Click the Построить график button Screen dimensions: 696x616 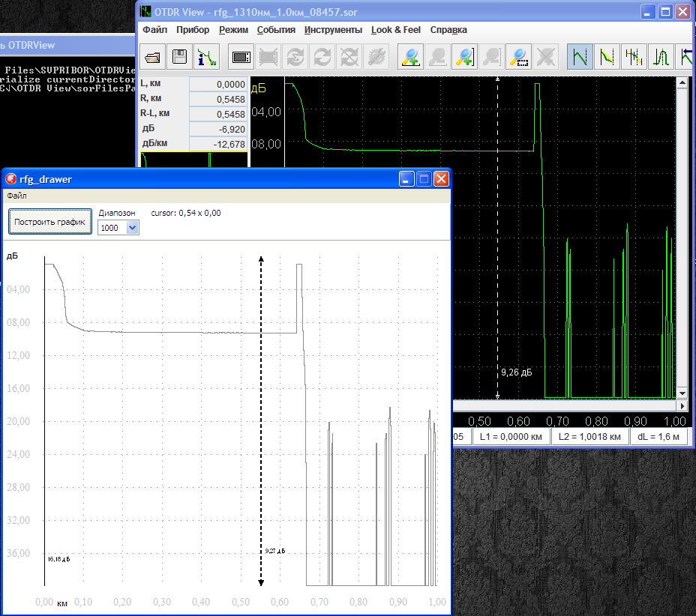click(49, 221)
